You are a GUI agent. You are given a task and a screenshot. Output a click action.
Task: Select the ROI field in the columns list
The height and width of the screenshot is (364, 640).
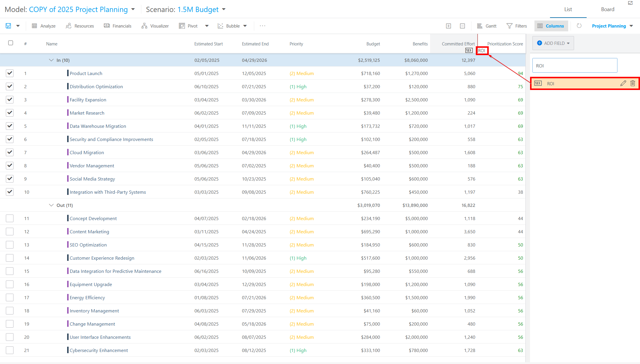585,84
